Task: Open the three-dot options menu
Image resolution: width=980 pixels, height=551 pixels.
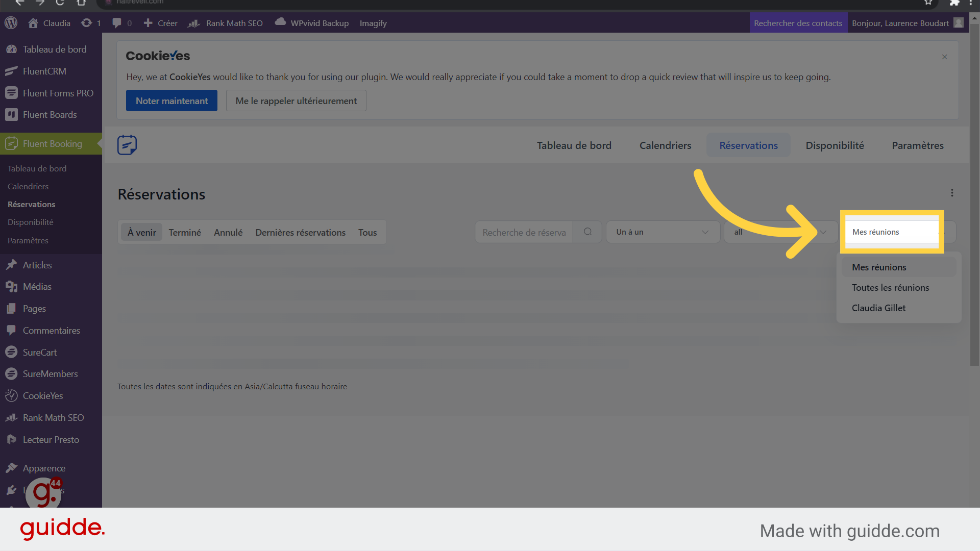Action: tap(952, 193)
